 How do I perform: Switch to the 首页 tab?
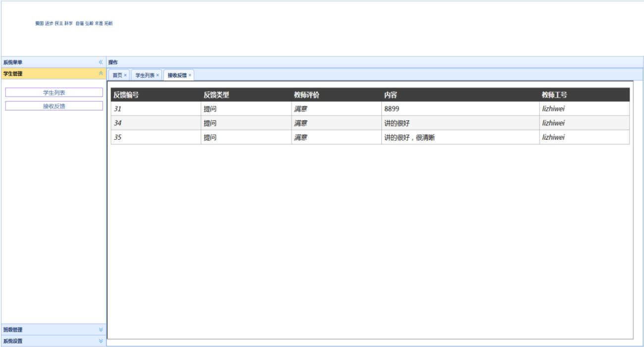pos(117,75)
